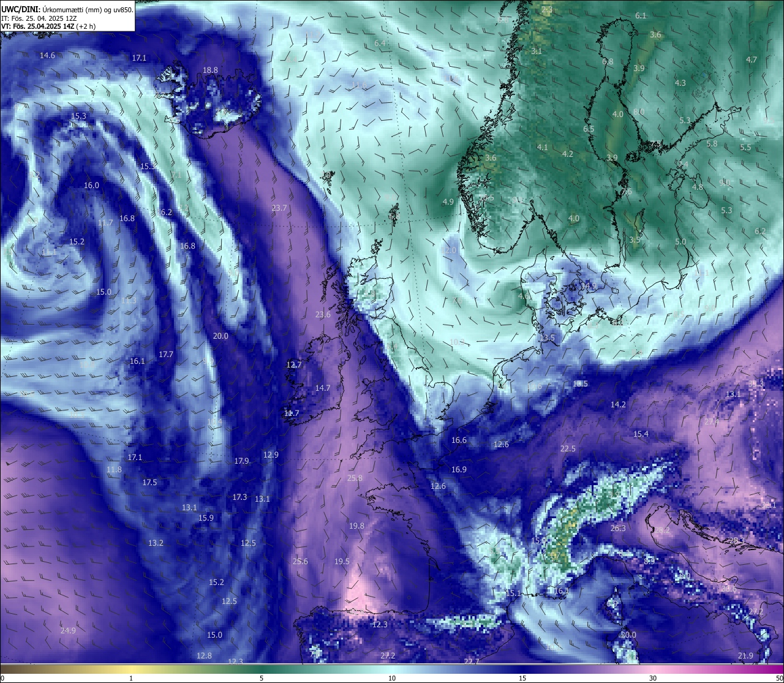Pick the 6.5 map value

click(589, 129)
